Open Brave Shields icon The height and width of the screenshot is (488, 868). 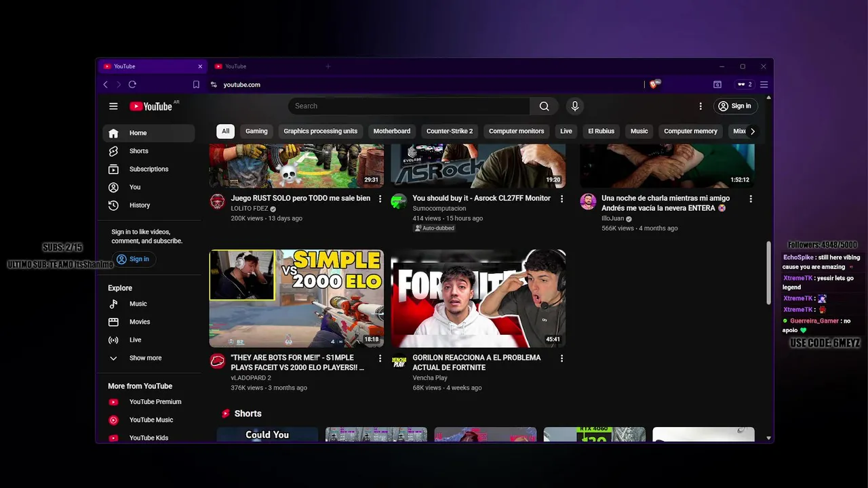(654, 85)
